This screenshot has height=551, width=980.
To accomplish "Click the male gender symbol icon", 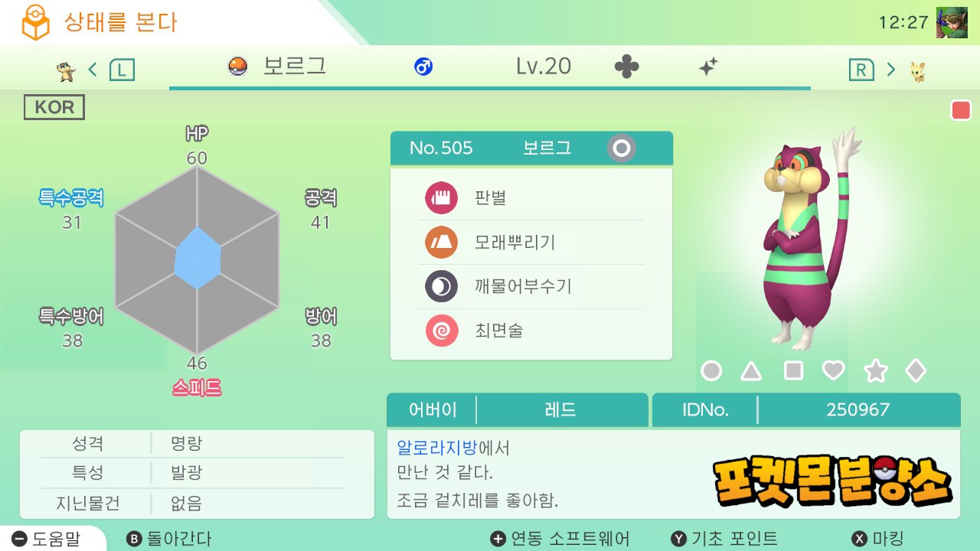I will click(x=423, y=67).
